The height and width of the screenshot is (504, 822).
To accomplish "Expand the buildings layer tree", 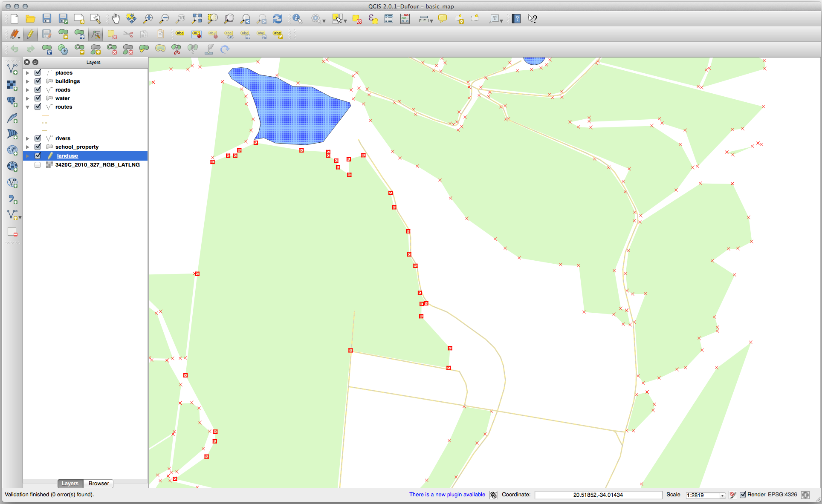I will (28, 81).
